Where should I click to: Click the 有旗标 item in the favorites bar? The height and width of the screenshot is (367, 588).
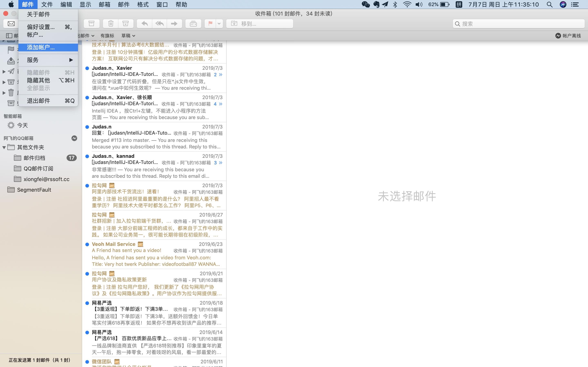pos(107,35)
